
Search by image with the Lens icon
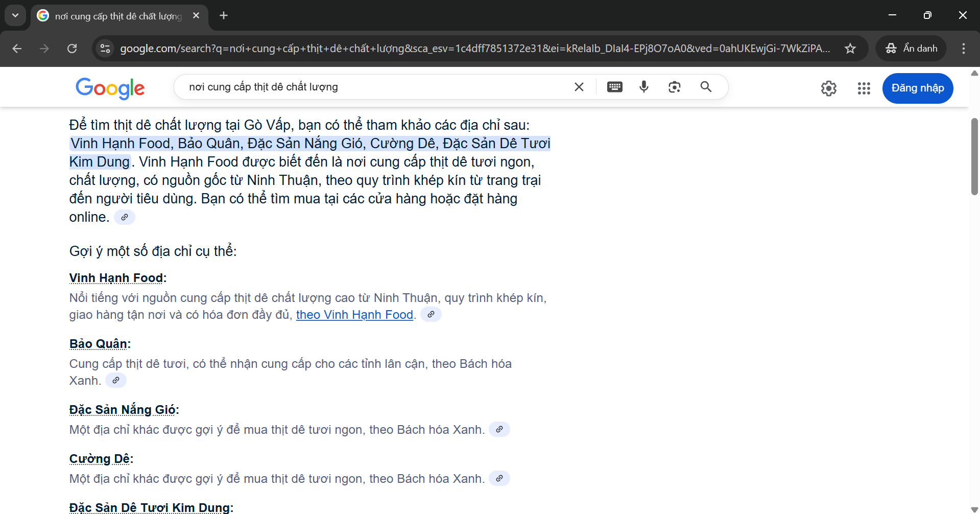(x=675, y=87)
